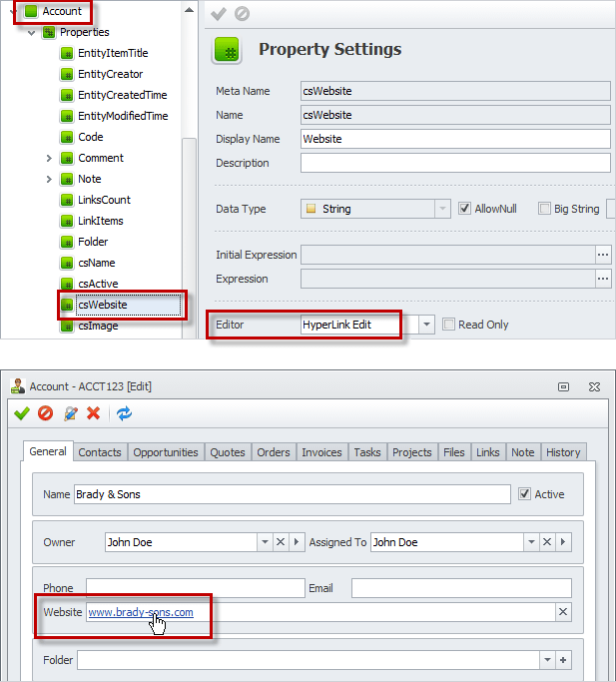Click the red cancel icon in Account toolbar
Screen dimensions: 616x682
[45, 412]
